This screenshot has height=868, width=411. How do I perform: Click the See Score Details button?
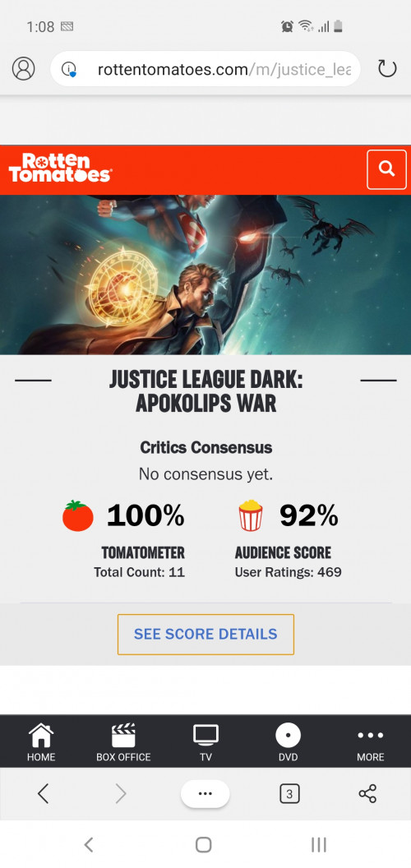click(x=205, y=635)
